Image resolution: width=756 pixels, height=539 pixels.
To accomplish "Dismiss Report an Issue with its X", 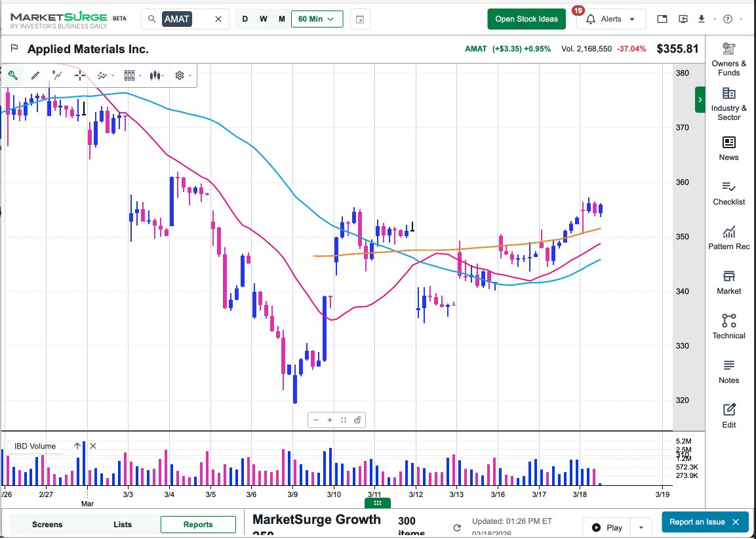I will coord(736,522).
